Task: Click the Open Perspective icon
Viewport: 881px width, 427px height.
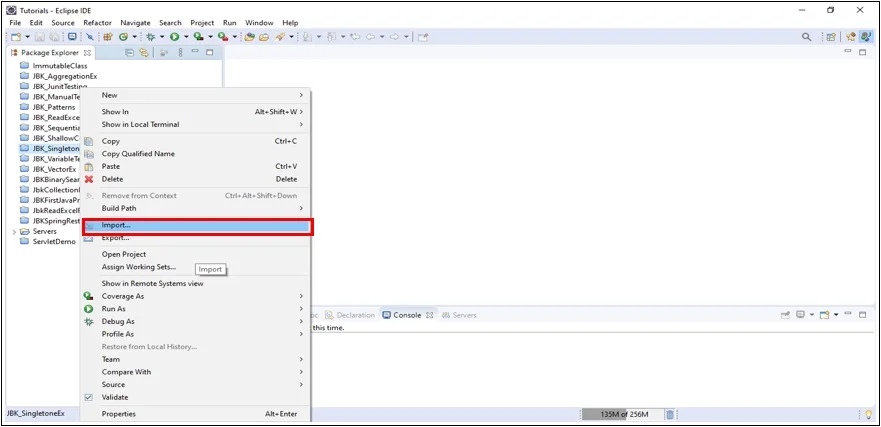Action: coord(831,37)
